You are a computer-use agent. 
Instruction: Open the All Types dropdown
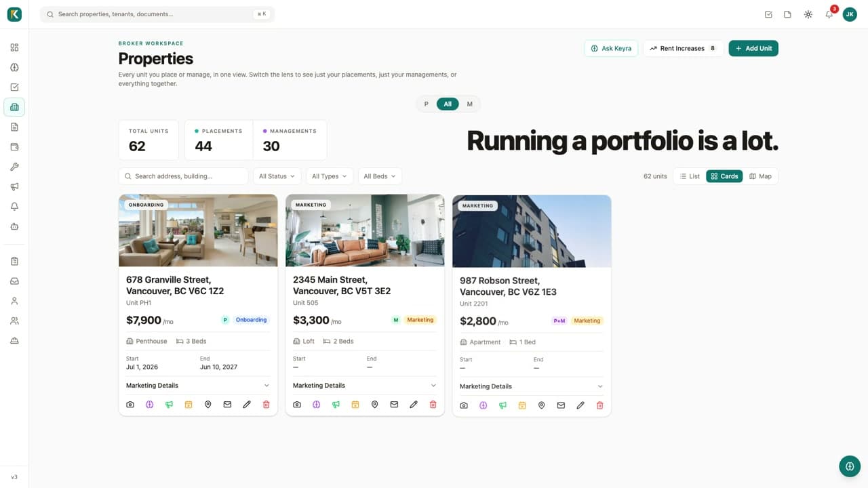click(x=329, y=176)
